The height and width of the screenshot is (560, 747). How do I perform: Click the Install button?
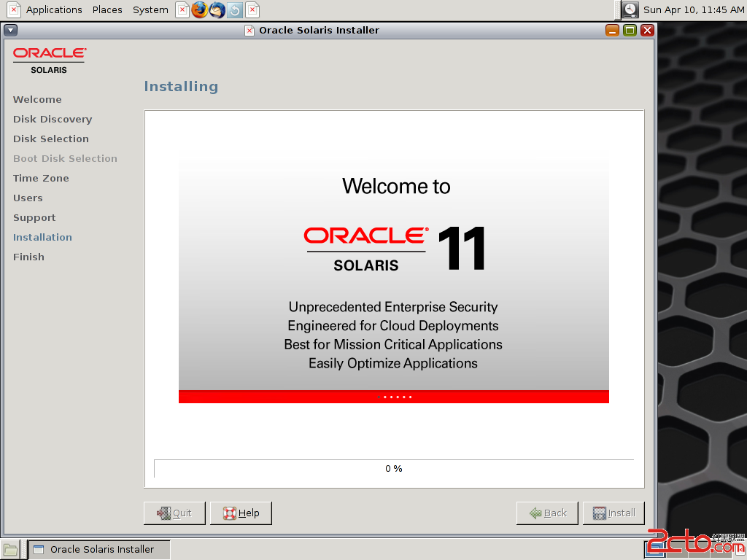pyautogui.click(x=614, y=513)
